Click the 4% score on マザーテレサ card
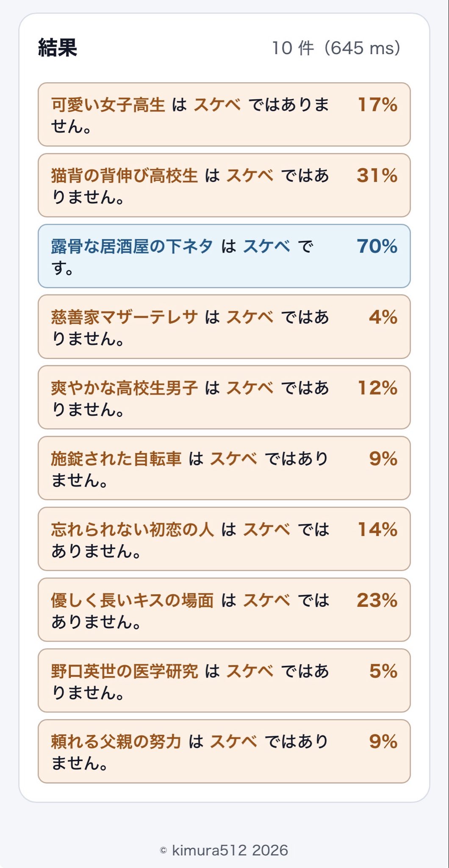Screen dimensions: 449x868 383,317
